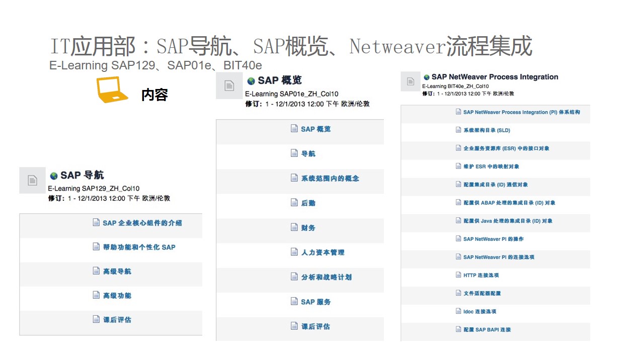Open 配置供 ABAP 处理的集成目录 (ID) 对象 link
Viewport: 644px width, 362px height.
[509, 203]
